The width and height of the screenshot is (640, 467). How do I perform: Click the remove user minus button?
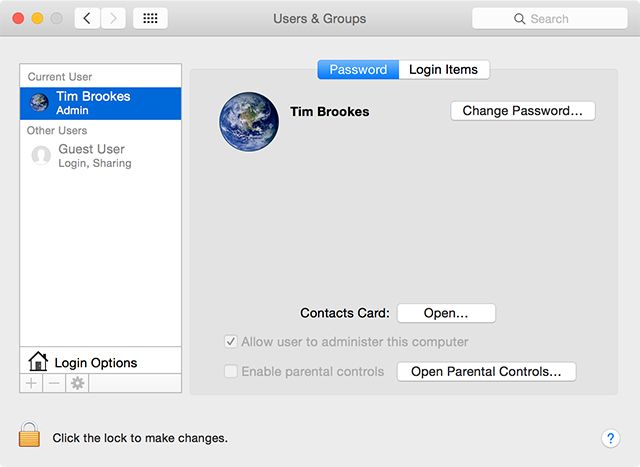click(54, 383)
